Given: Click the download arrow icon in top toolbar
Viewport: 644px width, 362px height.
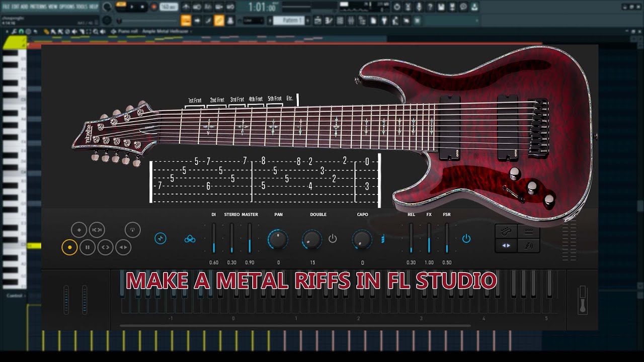Looking at the screenshot, I should point(474,7).
